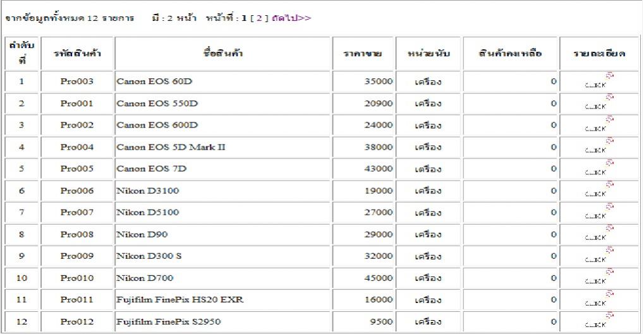644x334 pixels.
Task: Open details icon for Nikon D300 S
Action: 599,256
